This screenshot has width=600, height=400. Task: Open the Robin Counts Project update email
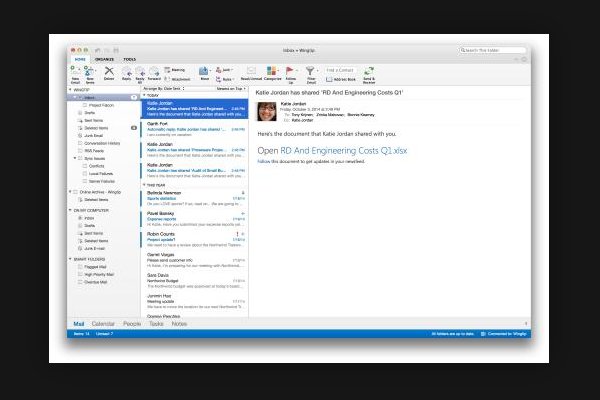(195, 239)
